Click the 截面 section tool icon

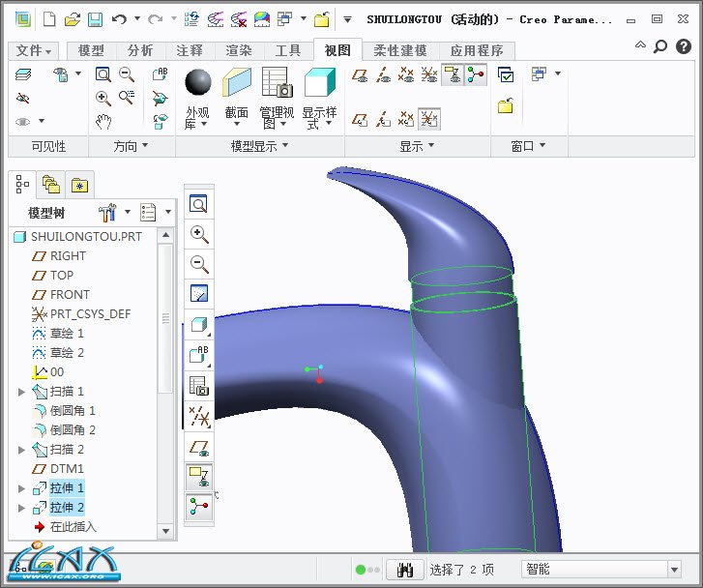pyautogui.click(x=236, y=83)
